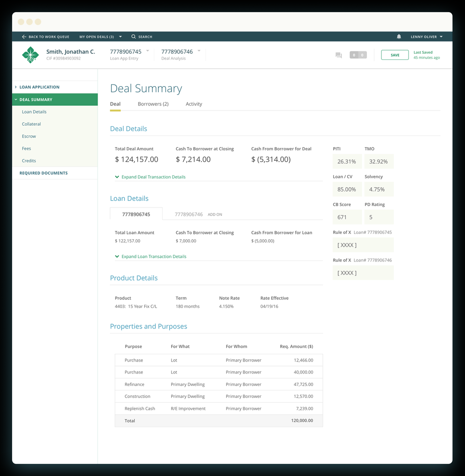This screenshot has width=465, height=476.
Task: Click Rule of X field for Loan# 7778906745
Action: click(363, 245)
